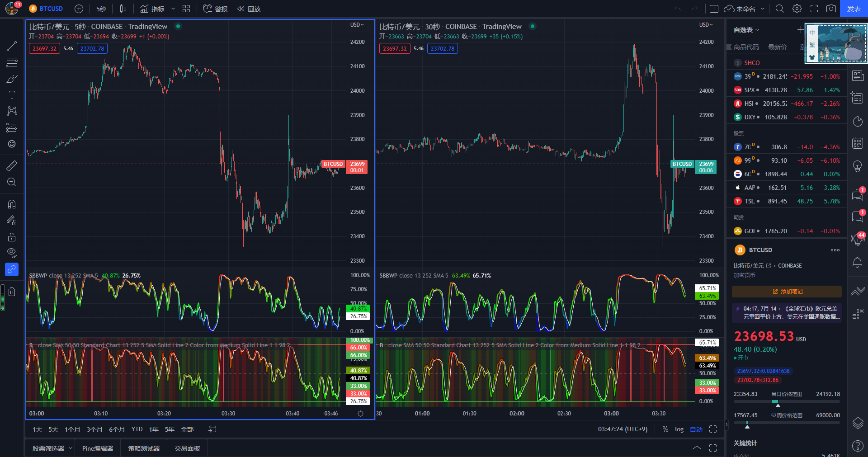Open the 03:47:24 (UTC+9) timezone menu
Screen dimensions: 868x457
point(623,429)
